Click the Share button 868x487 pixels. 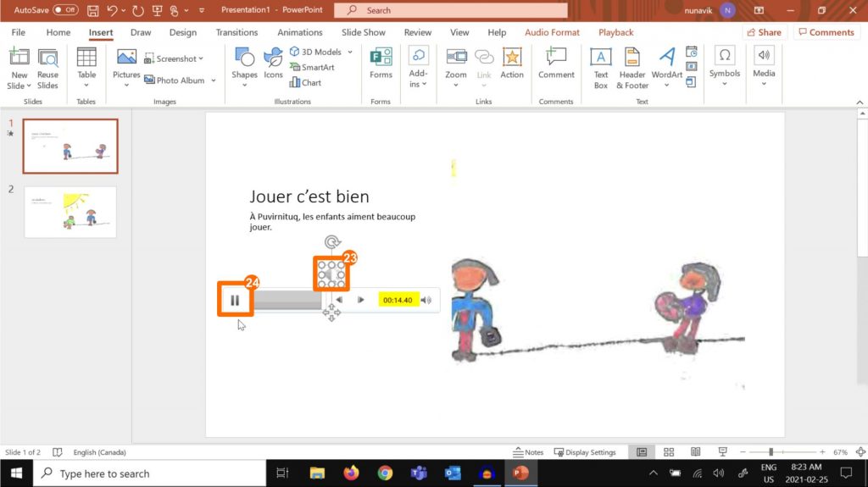click(764, 32)
